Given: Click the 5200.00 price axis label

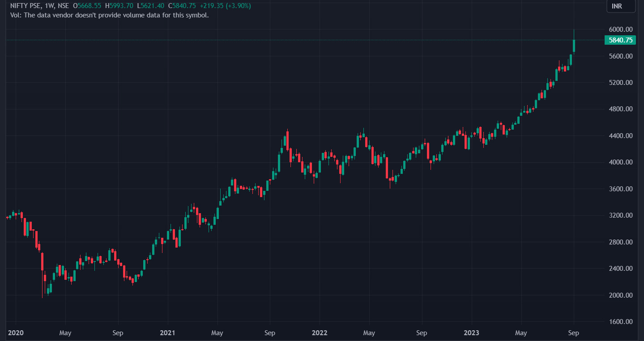Looking at the screenshot, I should pos(620,83).
